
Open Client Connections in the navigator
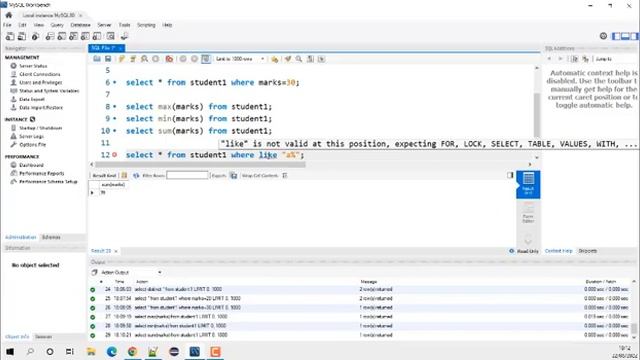click(x=40, y=74)
